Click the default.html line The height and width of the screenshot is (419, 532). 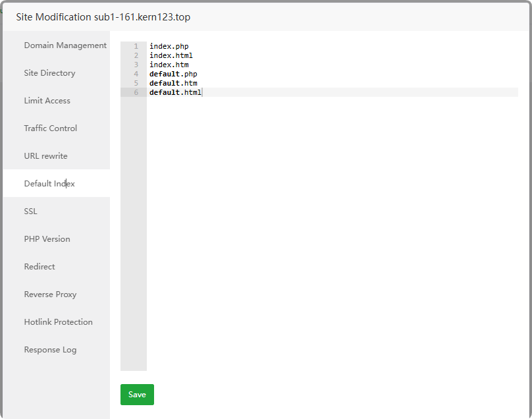point(175,92)
